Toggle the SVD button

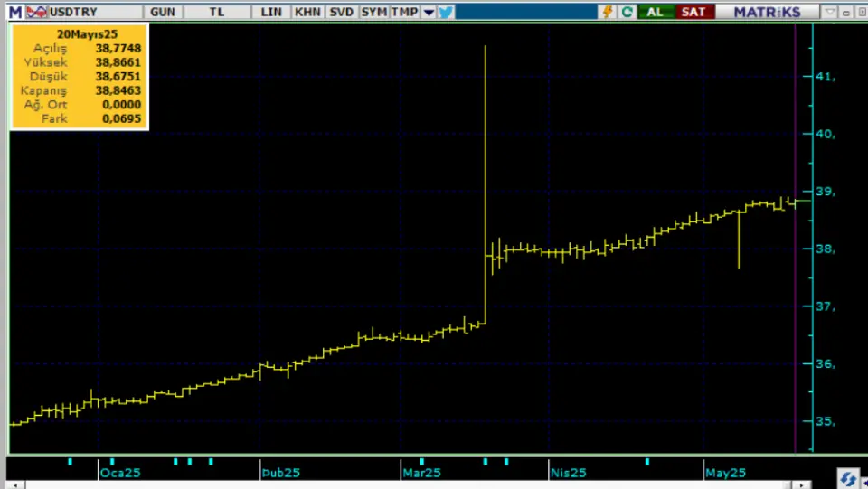click(x=341, y=12)
